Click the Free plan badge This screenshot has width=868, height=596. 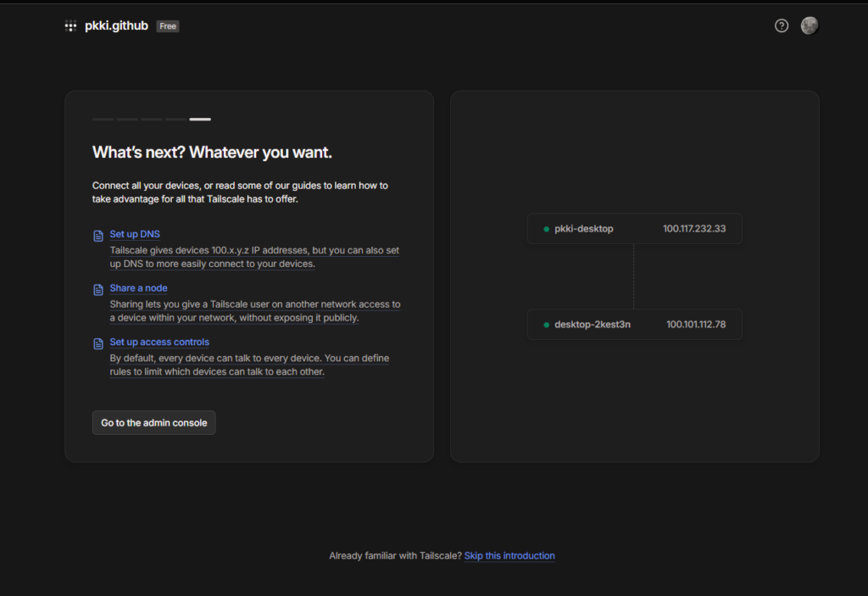point(168,26)
